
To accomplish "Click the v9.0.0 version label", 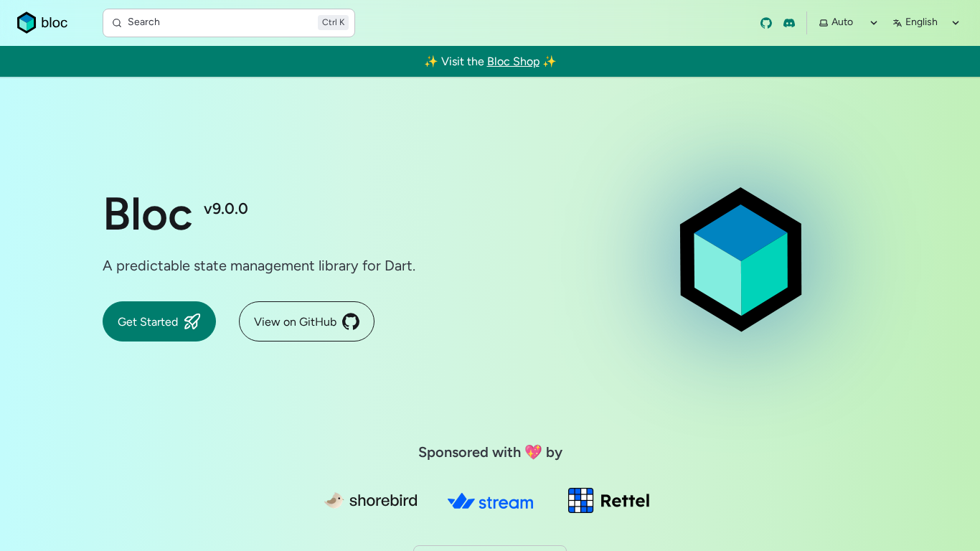I will 226,209.
